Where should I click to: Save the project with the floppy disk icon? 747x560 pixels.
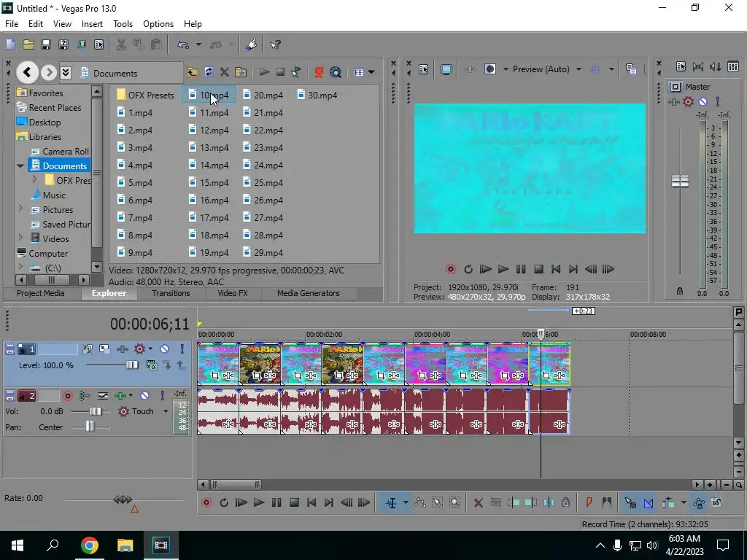[46, 44]
